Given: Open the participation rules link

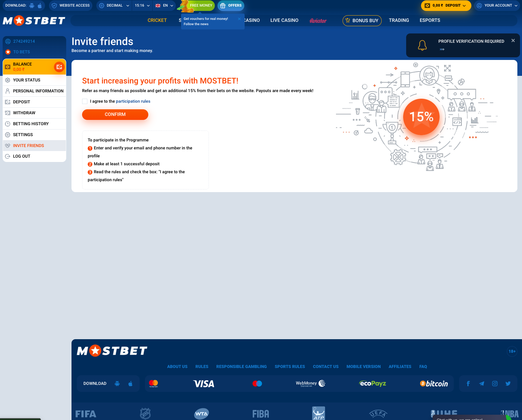Looking at the screenshot, I should coord(133,101).
